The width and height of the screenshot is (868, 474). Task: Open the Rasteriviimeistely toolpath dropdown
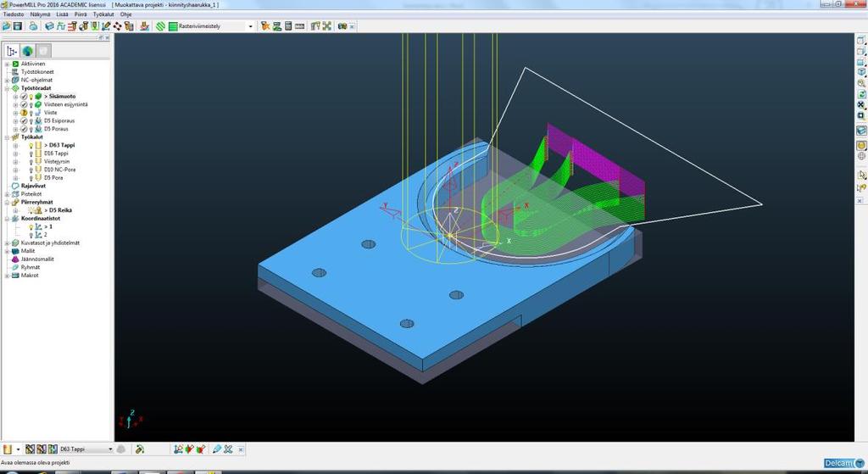(x=251, y=26)
